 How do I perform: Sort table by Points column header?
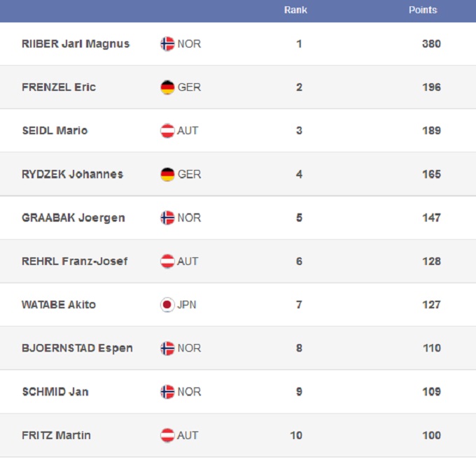click(423, 10)
